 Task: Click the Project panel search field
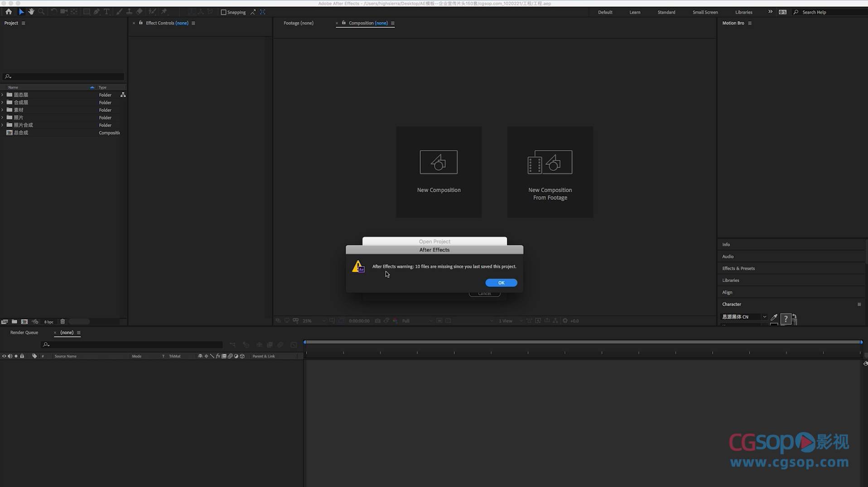(x=66, y=77)
